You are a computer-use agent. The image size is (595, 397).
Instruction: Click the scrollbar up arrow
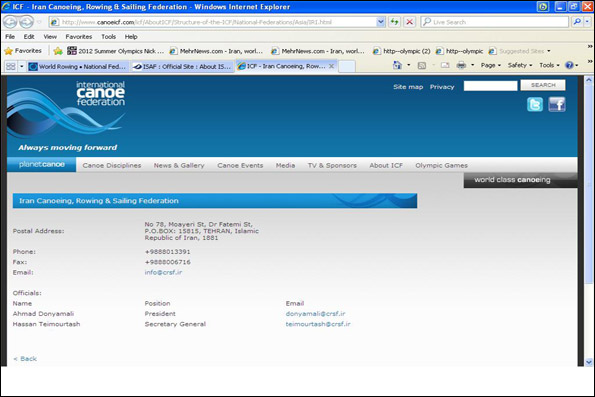tap(589, 80)
